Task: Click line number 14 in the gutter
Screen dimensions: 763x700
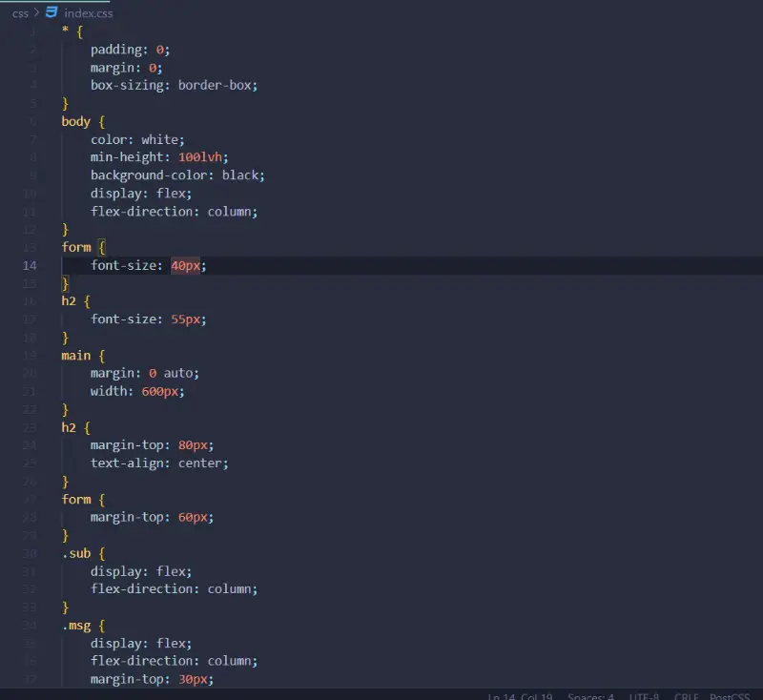Action: [x=30, y=265]
